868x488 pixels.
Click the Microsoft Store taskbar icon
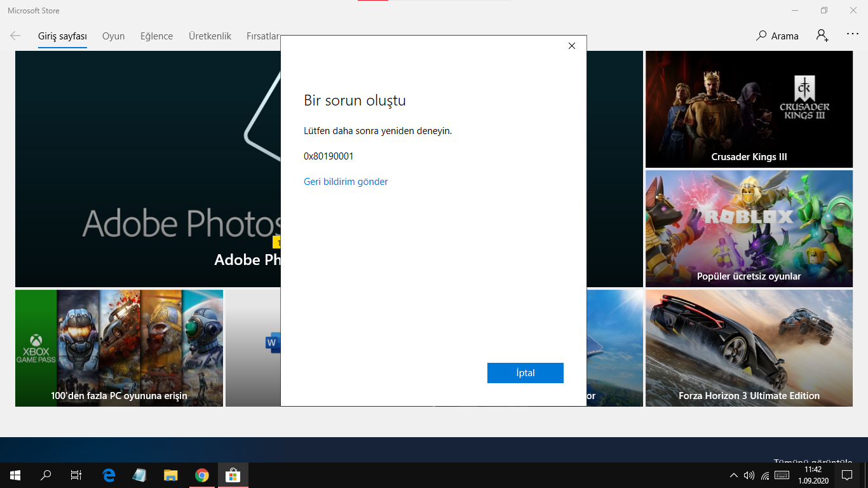233,475
